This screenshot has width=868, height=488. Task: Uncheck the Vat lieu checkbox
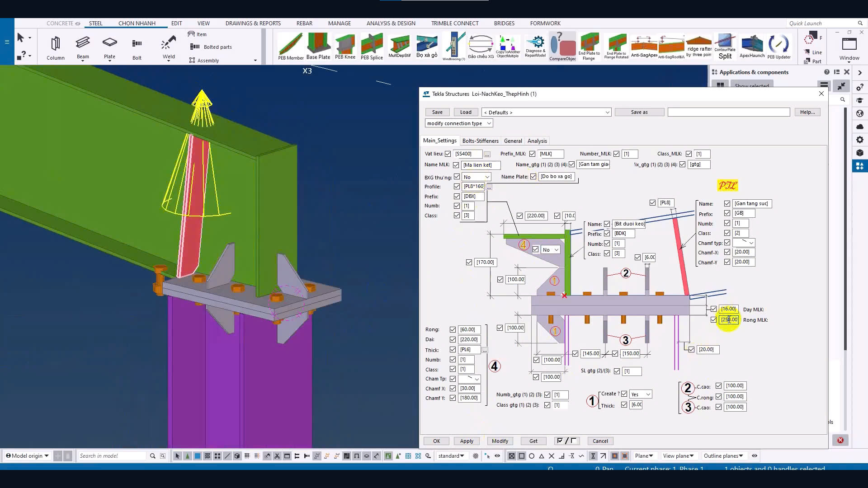(448, 154)
